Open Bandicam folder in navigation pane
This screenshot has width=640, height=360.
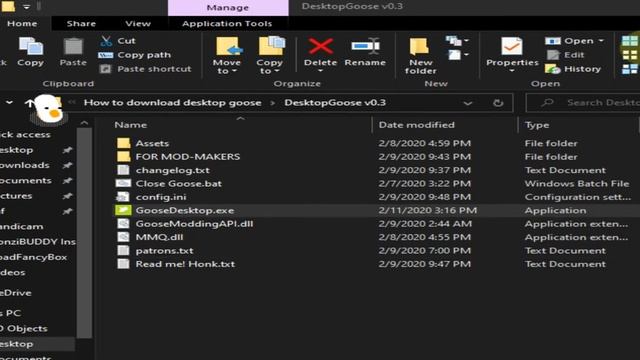click(22, 227)
